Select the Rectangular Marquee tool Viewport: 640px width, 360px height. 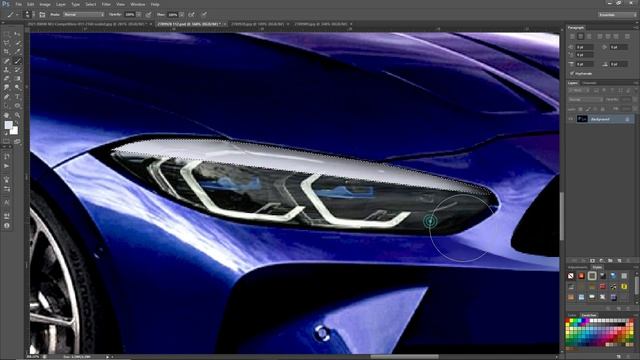[7, 34]
